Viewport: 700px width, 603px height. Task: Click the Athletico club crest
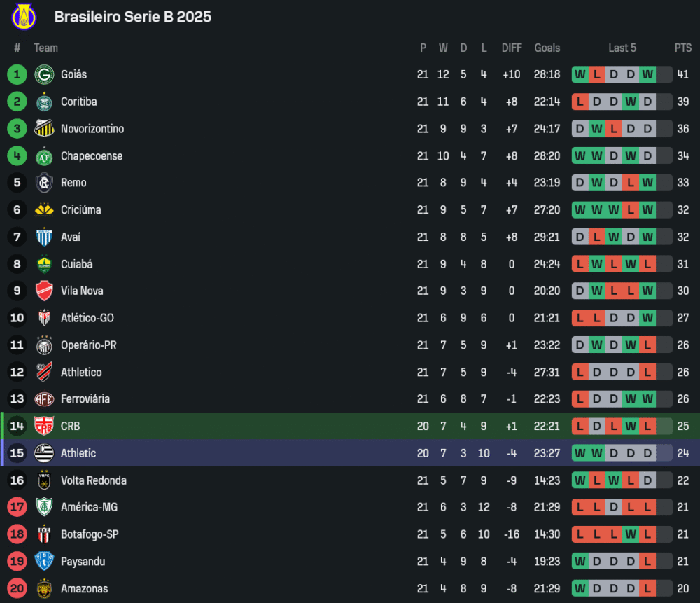point(44,373)
